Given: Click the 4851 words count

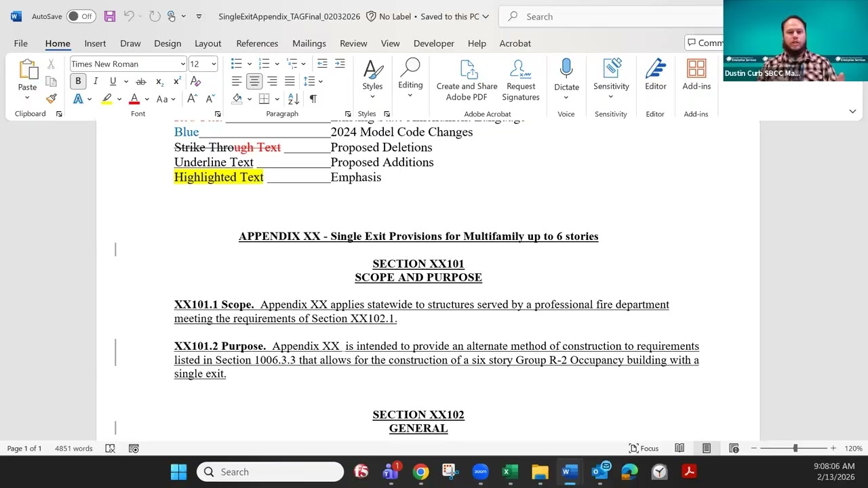Looking at the screenshot, I should click(73, 448).
